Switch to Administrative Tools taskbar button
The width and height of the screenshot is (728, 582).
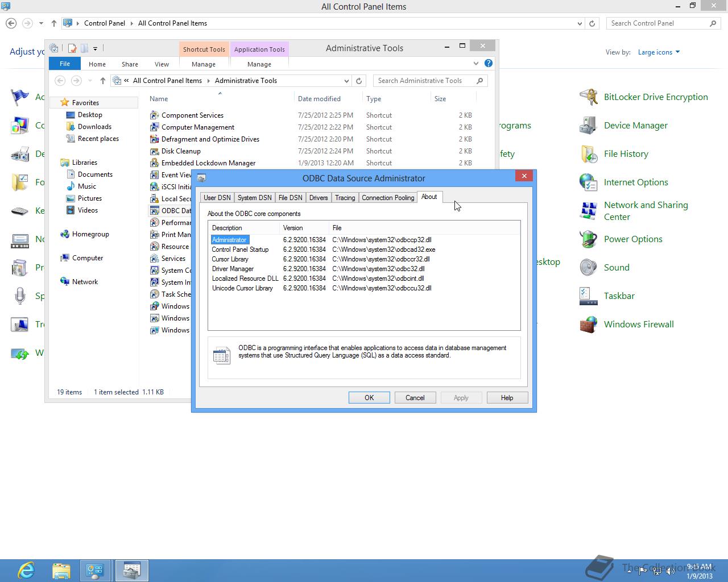click(x=132, y=570)
